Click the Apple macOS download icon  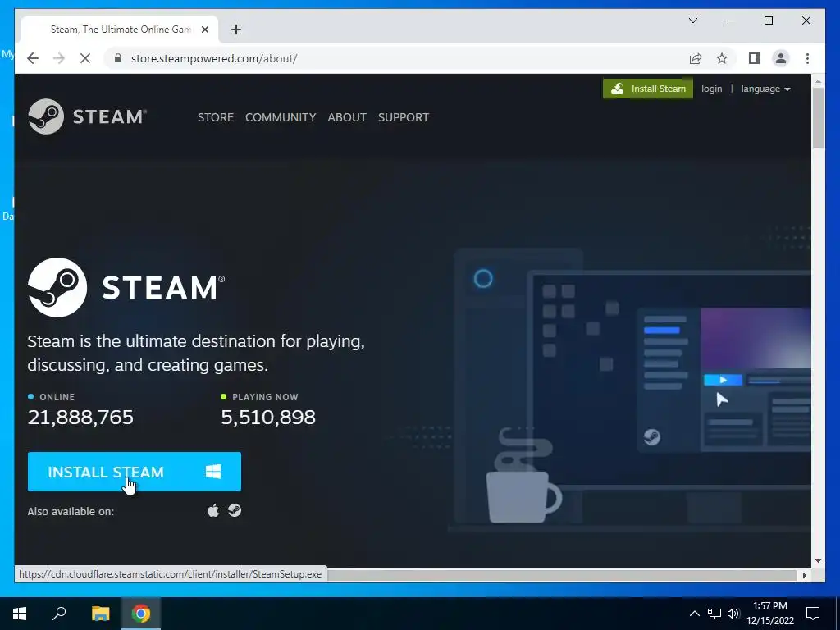click(213, 510)
